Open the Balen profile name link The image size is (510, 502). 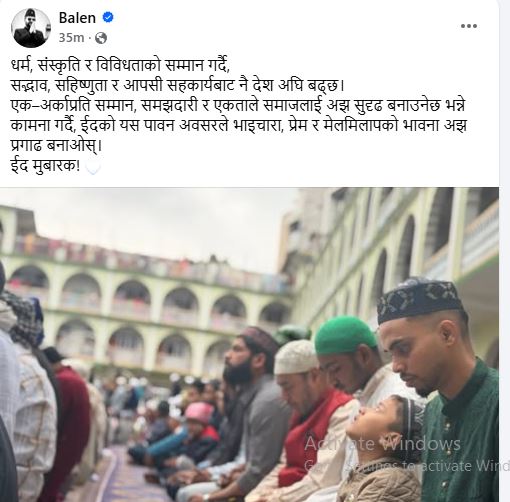[77, 18]
